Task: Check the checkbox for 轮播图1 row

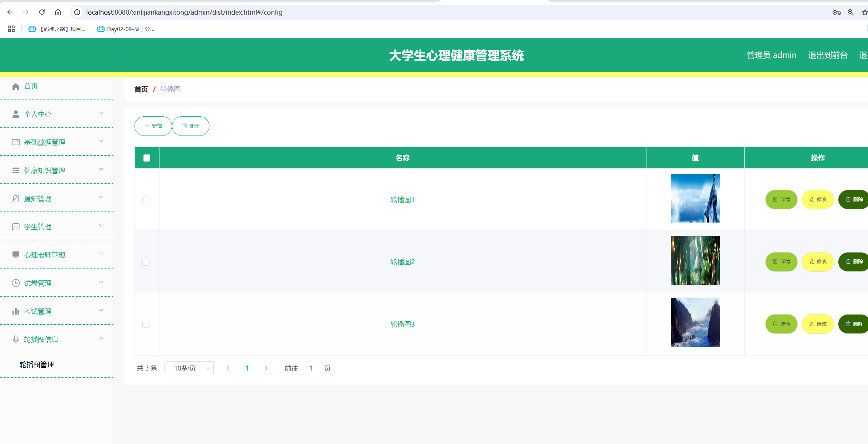Action: coord(146,200)
